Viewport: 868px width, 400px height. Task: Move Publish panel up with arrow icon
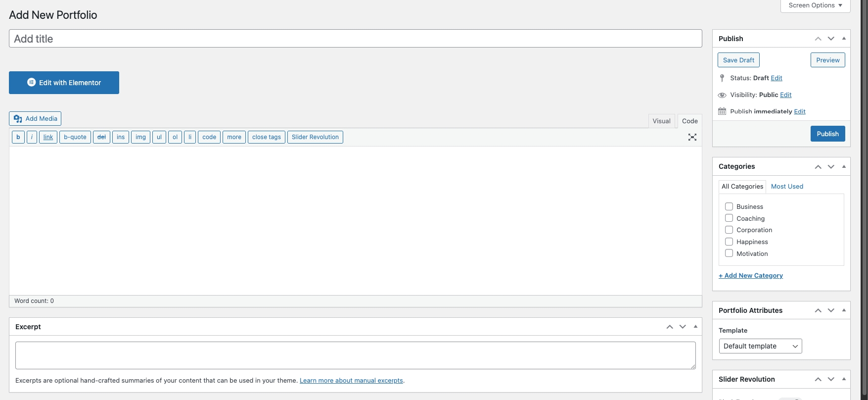click(x=818, y=39)
